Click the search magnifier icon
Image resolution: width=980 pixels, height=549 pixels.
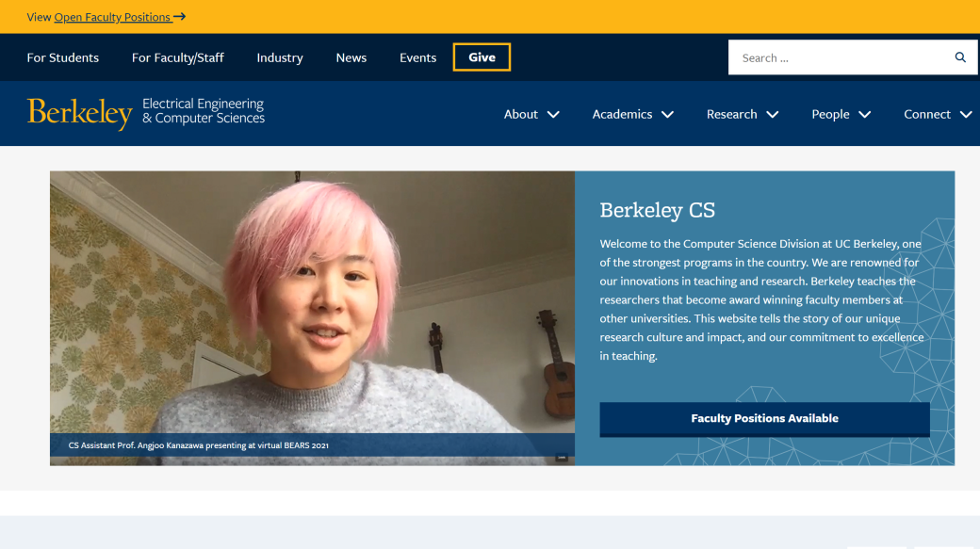[x=960, y=57]
